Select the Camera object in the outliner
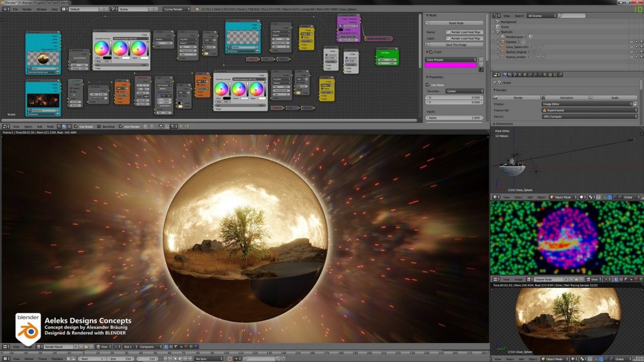Image resolution: width=644 pixels, height=362 pixels. (x=511, y=42)
